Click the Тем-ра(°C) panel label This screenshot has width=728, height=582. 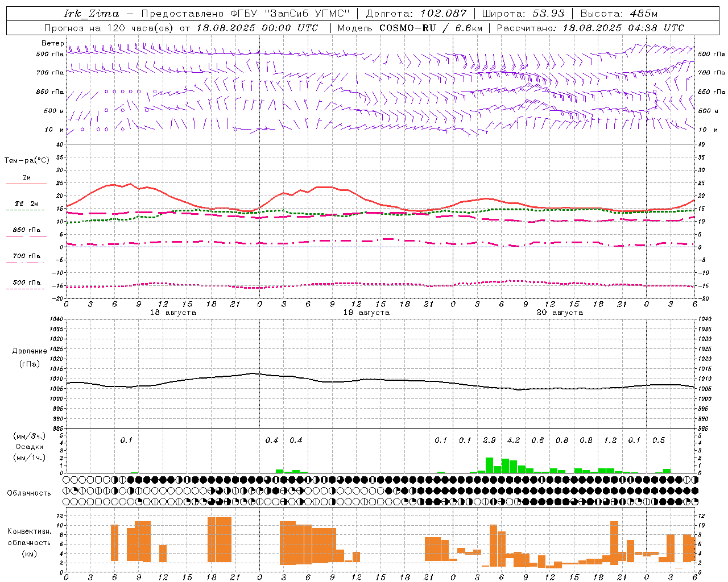click(27, 161)
